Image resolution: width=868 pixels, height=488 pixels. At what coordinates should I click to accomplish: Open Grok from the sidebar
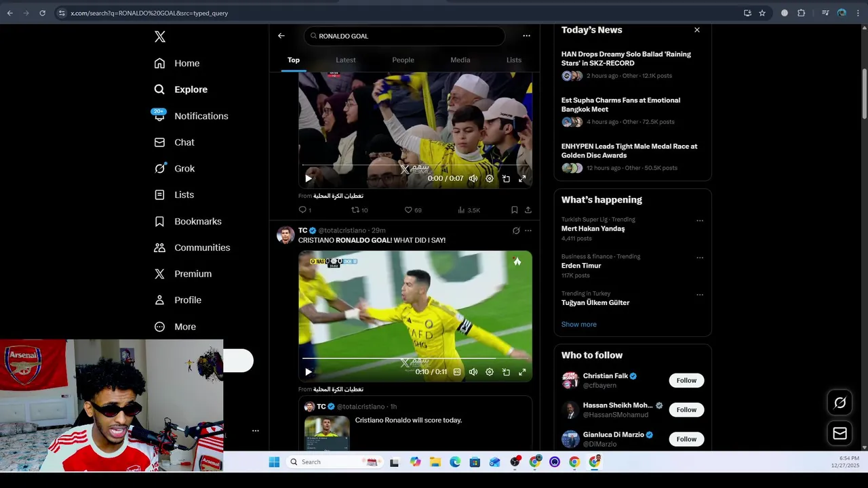(x=174, y=168)
